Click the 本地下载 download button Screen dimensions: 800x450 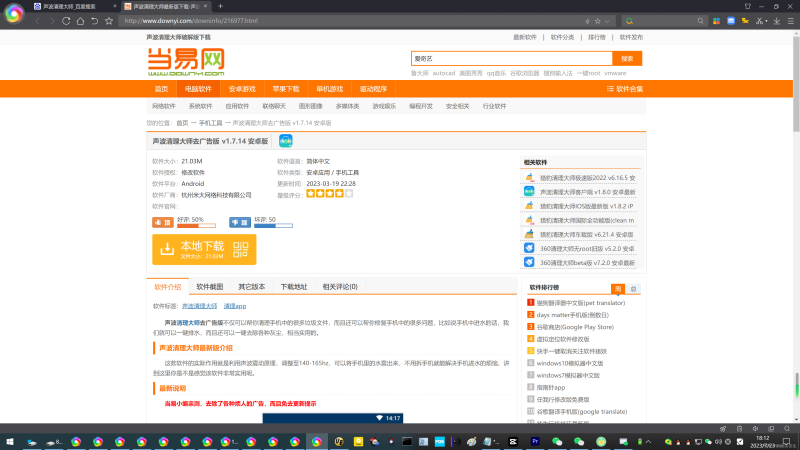[x=204, y=249]
